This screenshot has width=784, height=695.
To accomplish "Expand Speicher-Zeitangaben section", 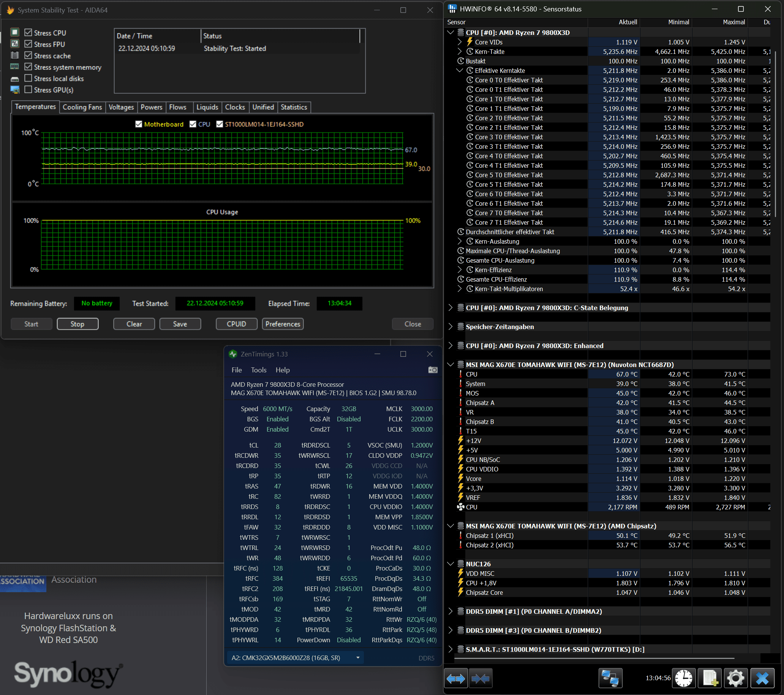I will 450,326.
